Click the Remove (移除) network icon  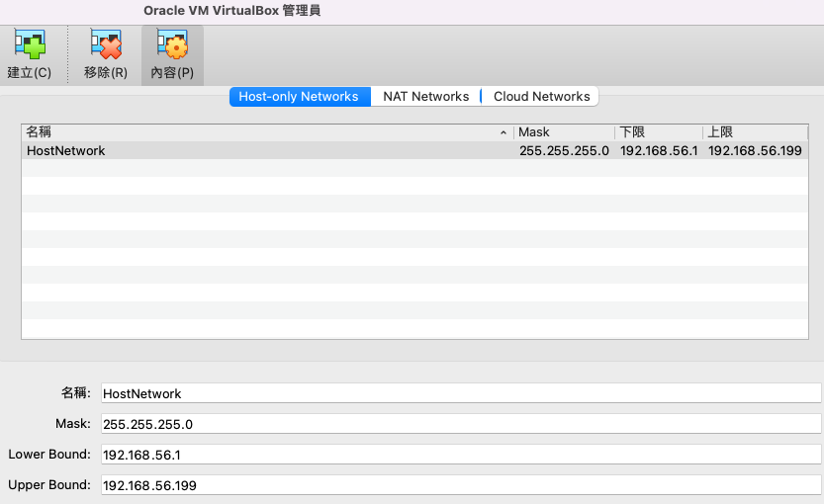(x=105, y=46)
